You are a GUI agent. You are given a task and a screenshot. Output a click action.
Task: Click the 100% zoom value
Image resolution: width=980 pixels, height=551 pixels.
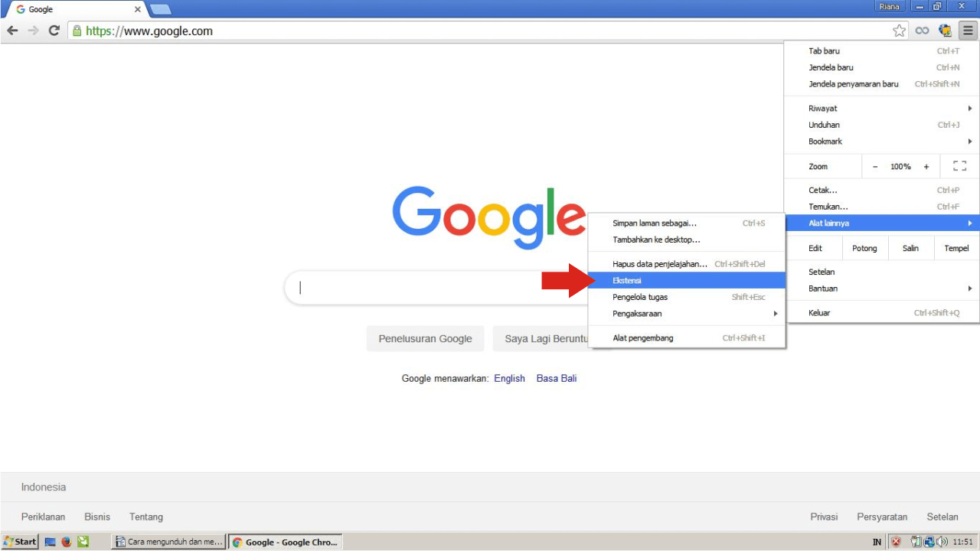coord(900,166)
